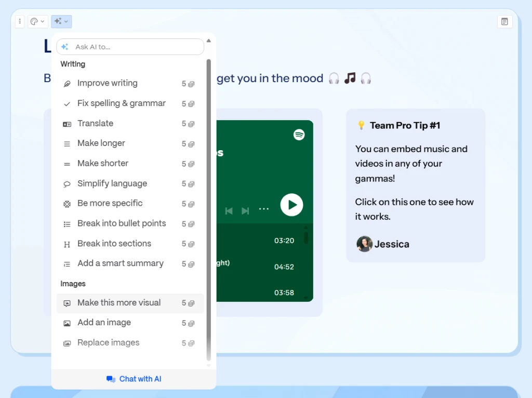
Task: Click the Make longer lines icon
Action: point(67,144)
